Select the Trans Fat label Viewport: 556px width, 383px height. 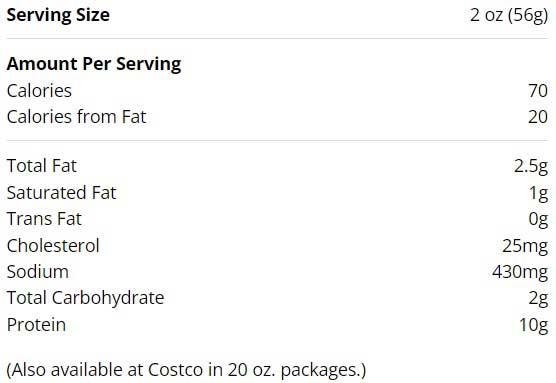click(44, 218)
